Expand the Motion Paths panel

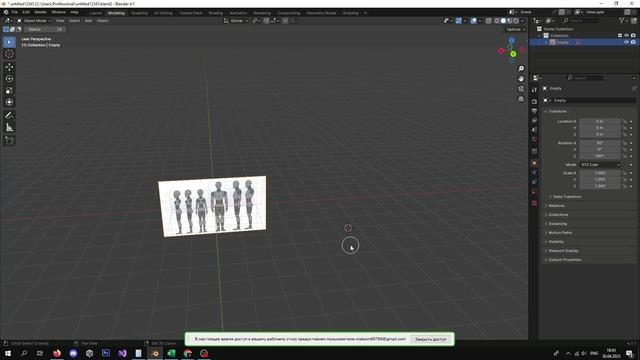tap(560, 233)
